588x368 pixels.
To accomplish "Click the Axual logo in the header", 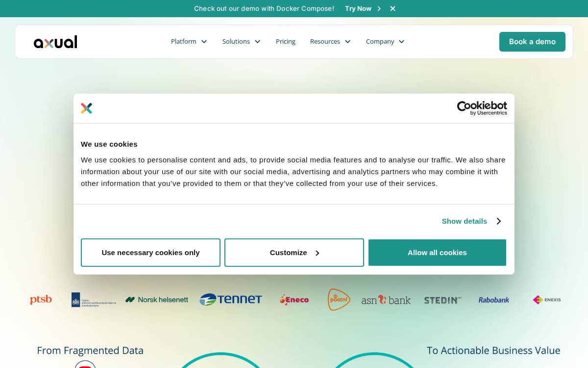I will (x=55, y=42).
